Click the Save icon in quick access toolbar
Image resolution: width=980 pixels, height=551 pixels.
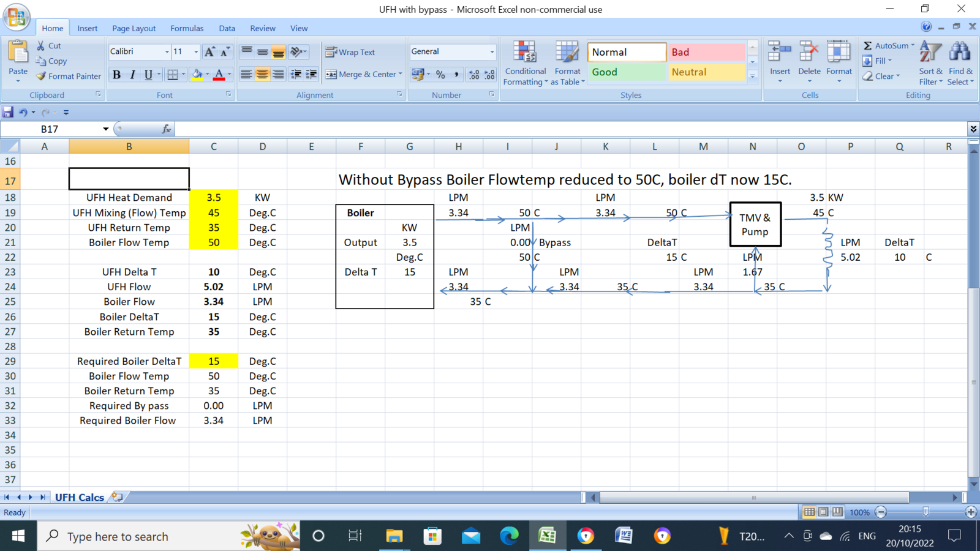[x=8, y=112]
